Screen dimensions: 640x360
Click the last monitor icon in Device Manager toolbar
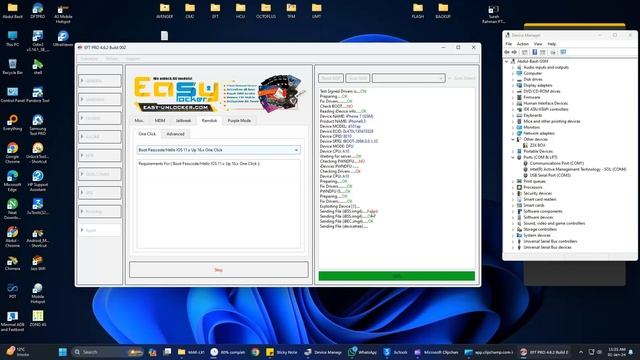click(563, 52)
